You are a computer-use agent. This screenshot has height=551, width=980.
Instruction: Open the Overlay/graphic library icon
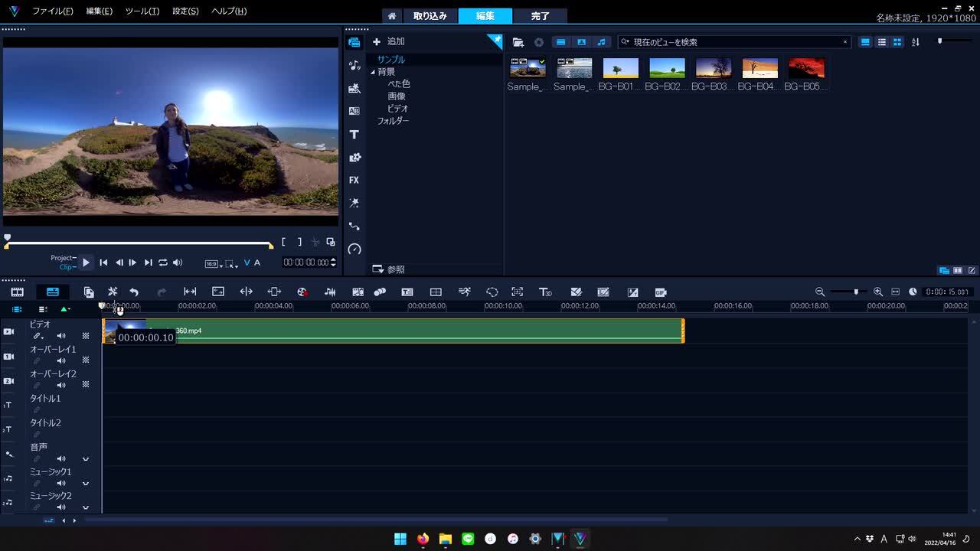click(354, 157)
